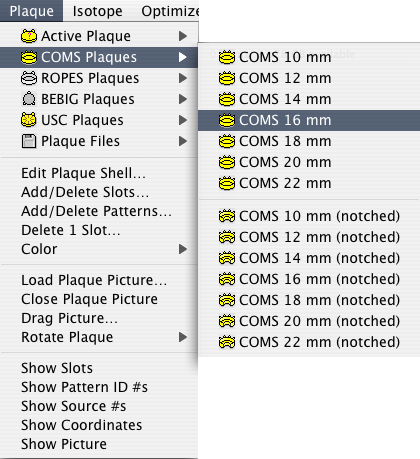Viewport: 420px width, 459px height.
Task: Expand the Plaque Files submenu arrow
Action: [182, 141]
